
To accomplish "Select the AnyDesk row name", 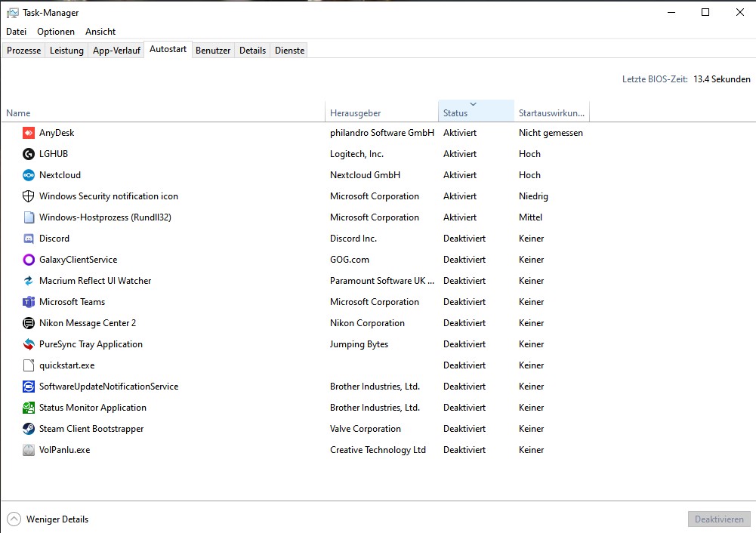I will point(57,133).
